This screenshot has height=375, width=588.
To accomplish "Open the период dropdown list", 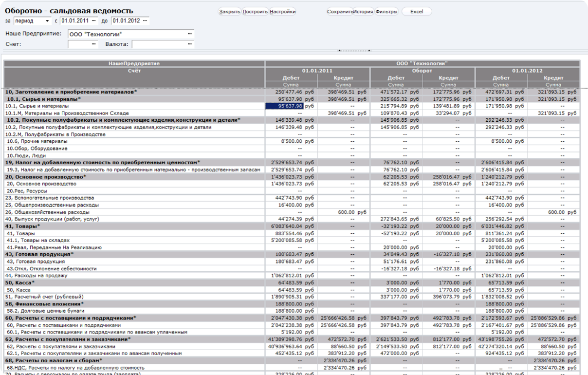I will 47,21.
